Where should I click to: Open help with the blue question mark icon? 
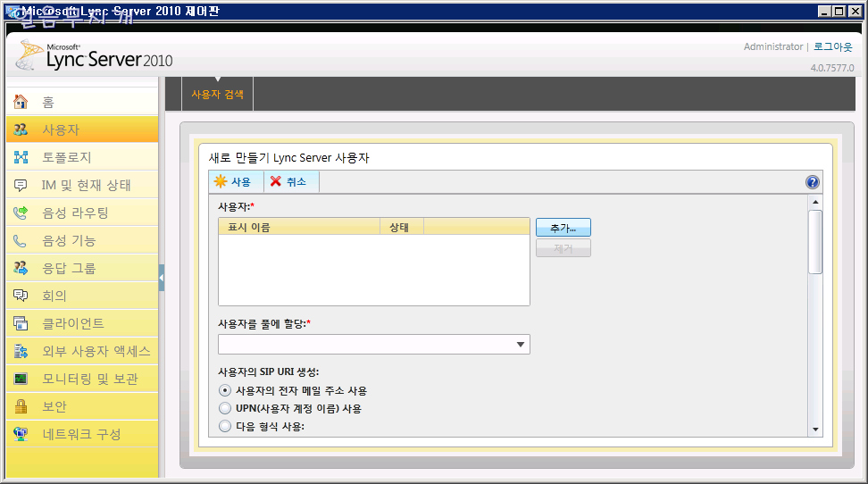(x=812, y=182)
